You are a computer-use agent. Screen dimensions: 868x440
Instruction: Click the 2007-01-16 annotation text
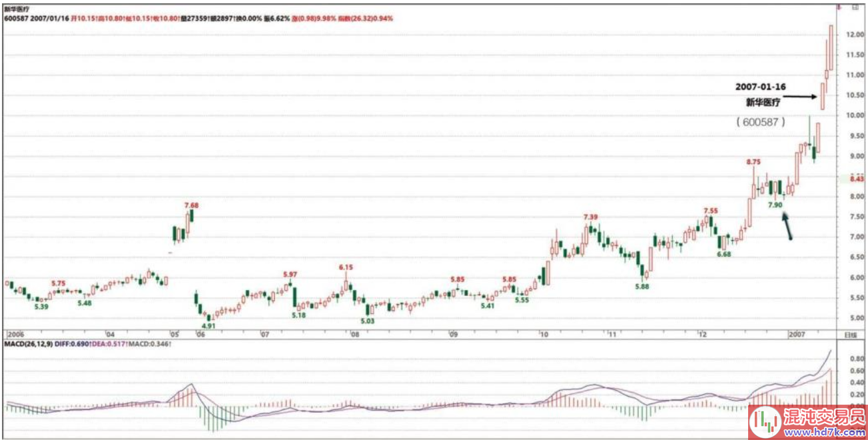[x=759, y=87]
